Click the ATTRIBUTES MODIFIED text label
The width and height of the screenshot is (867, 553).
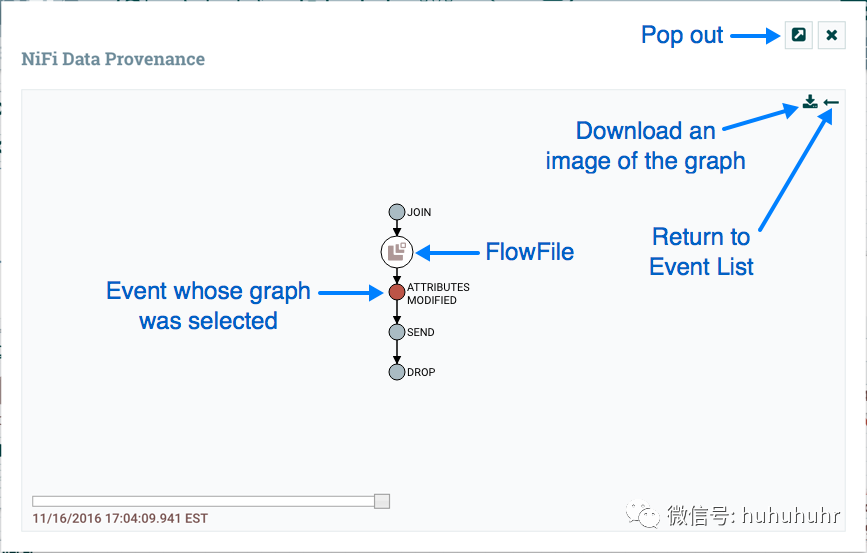tap(437, 293)
